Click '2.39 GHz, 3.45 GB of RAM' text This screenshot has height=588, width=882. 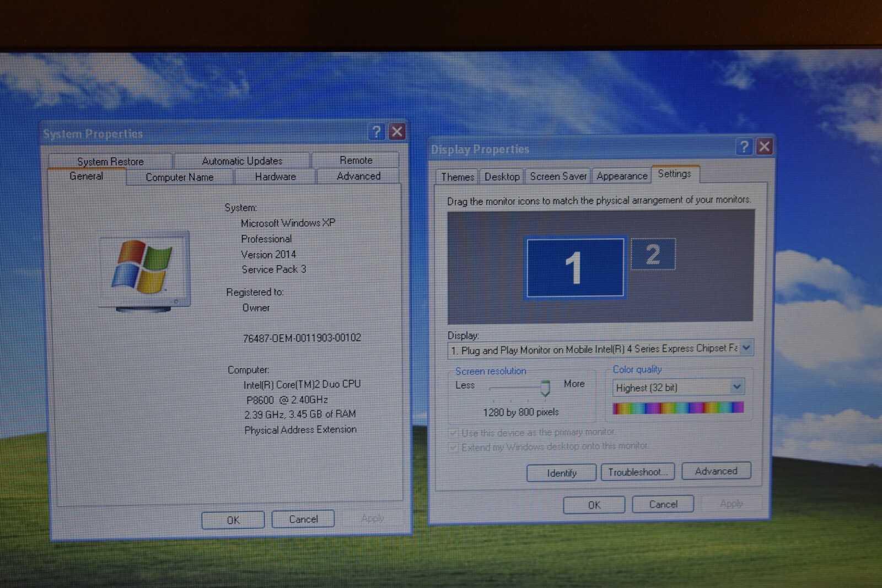point(300,414)
